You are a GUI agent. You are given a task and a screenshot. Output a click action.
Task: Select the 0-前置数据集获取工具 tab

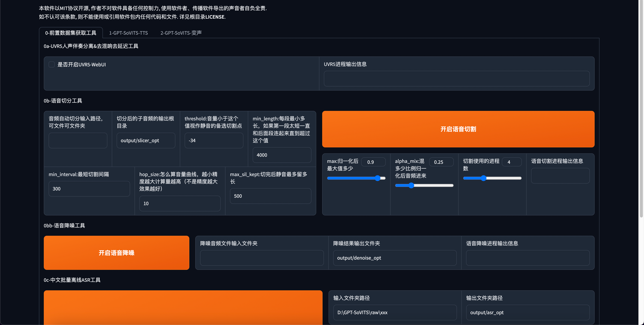coord(70,33)
